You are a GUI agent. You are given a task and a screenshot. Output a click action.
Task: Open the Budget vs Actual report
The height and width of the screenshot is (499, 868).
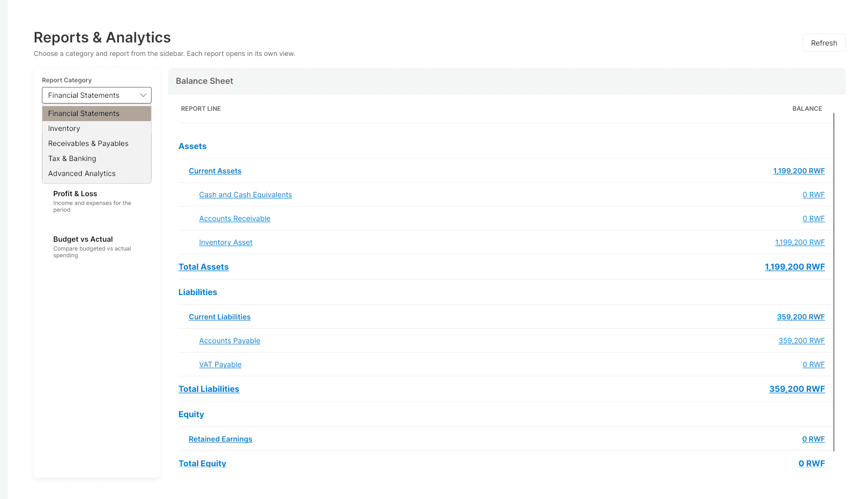coord(97,246)
